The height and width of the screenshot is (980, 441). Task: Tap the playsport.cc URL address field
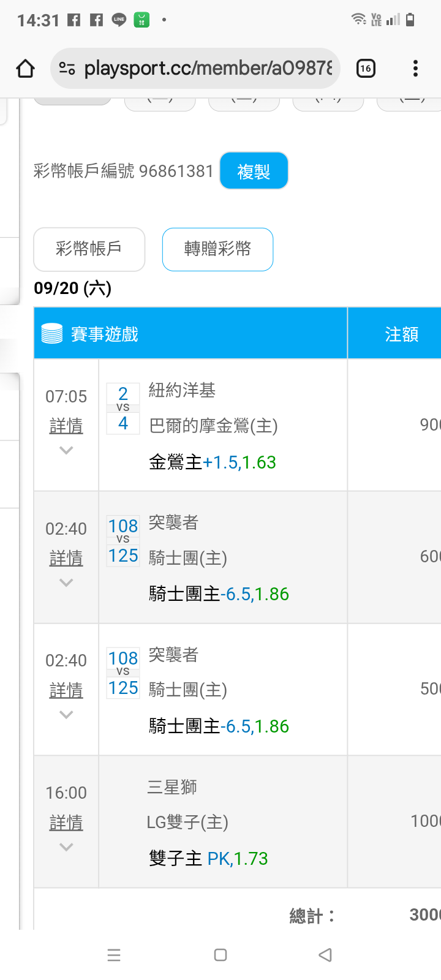tap(208, 69)
